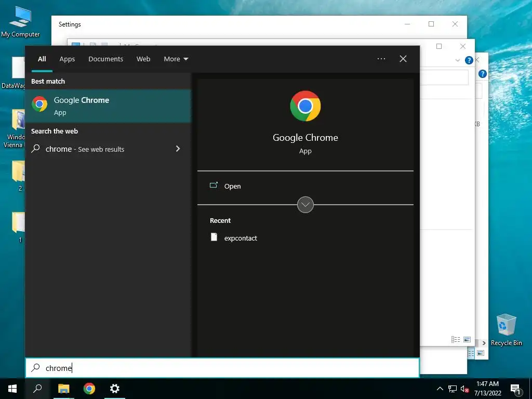The image size is (532, 399).
Task: Select the DataWag desktop file icon
Action: (14, 72)
